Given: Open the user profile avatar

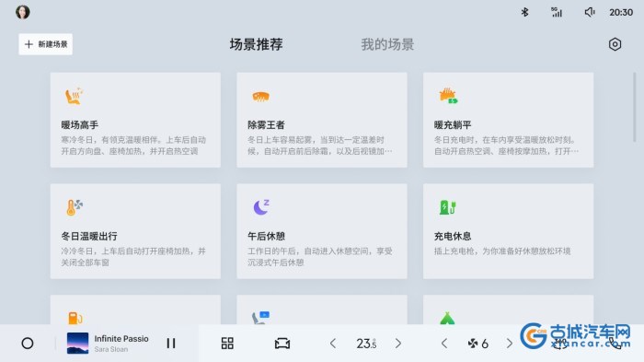Looking at the screenshot, I should point(23,12).
